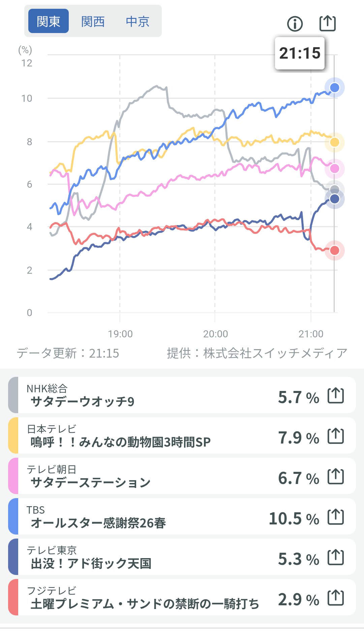
Task: Share the テレビ朝日 サタデーステーション rating
Action: coord(336,476)
